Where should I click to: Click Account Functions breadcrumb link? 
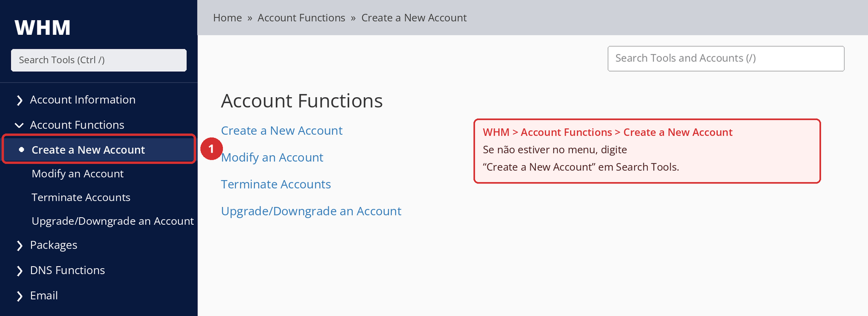(x=301, y=18)
